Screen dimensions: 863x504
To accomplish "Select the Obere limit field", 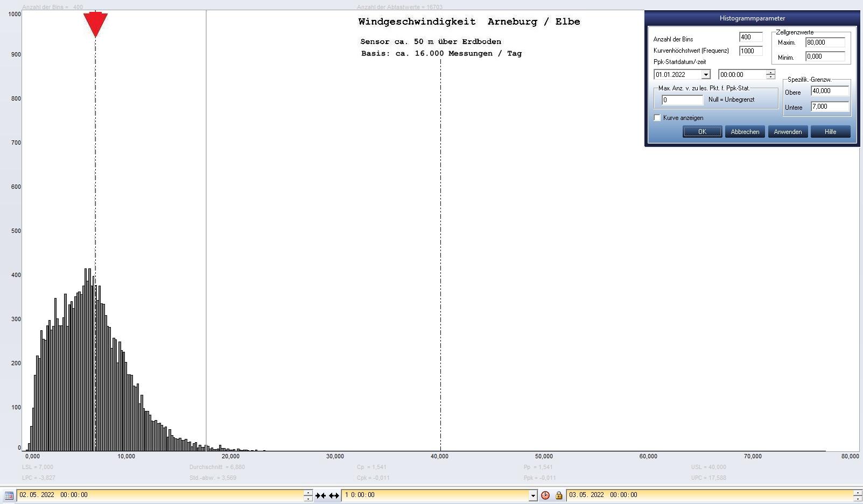I will [x=830, y=91].
